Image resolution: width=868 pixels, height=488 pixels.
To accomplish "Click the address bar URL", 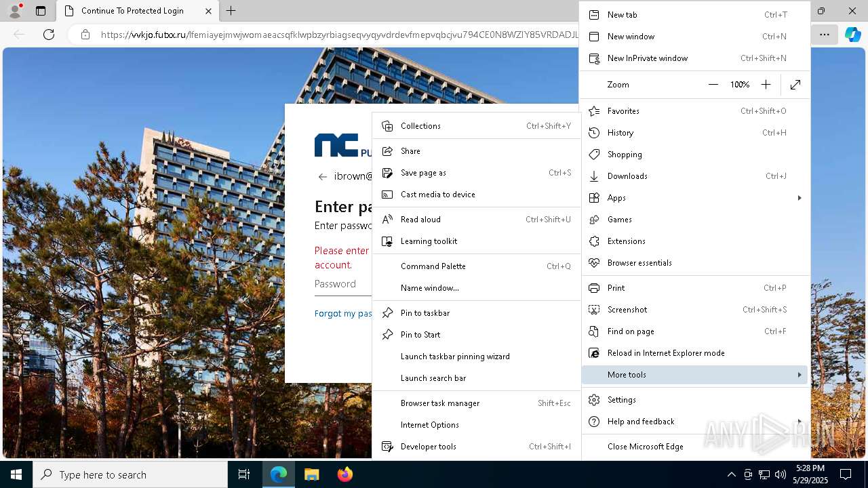I will pos(339,35).
